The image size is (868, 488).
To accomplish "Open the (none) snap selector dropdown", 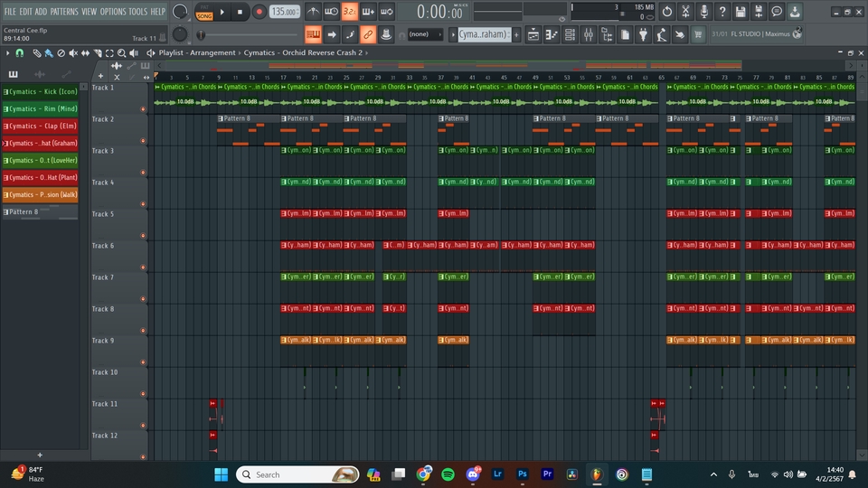I will click(x=425, y=34).
